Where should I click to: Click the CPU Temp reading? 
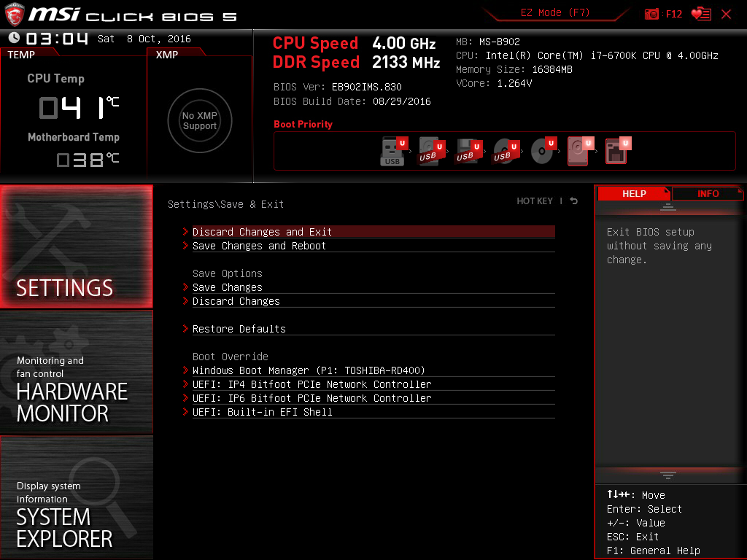click(79, 107)
